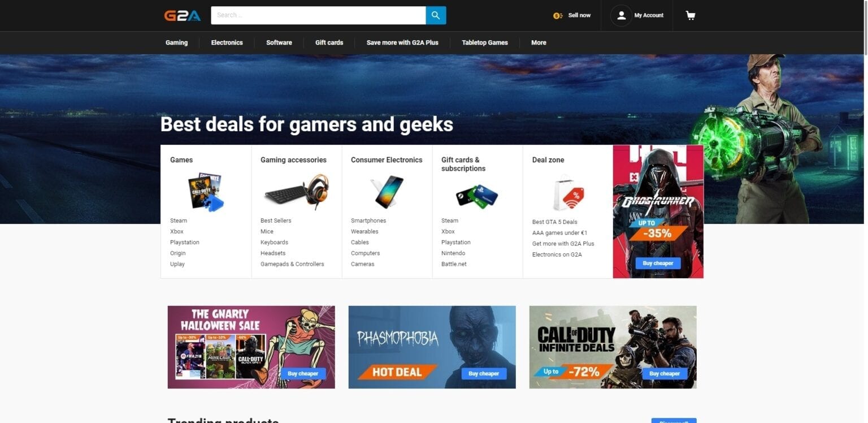
Task: Open the Gamepads & Controllers link
Action: (292, 264)
